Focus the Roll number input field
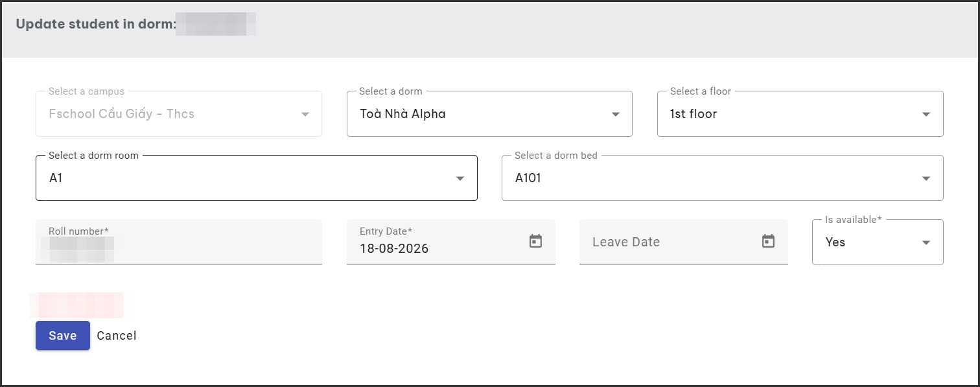The width and height of the screenshot is (980, 387). coord(179,242)
